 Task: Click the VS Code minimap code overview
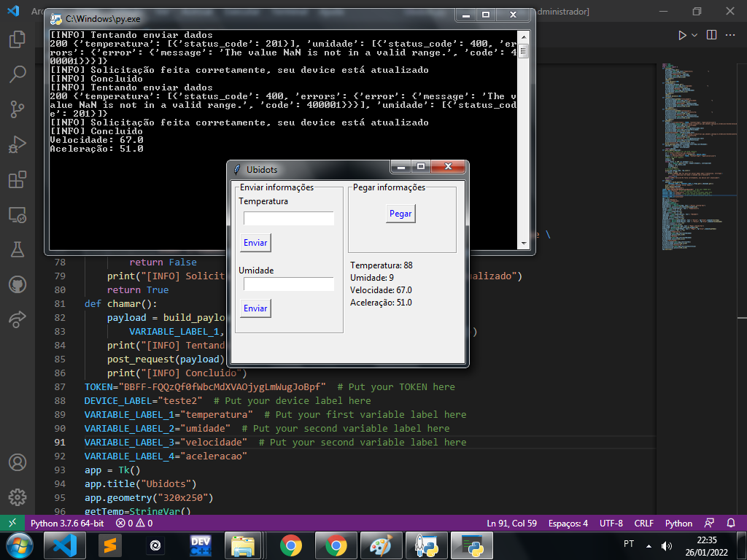[x=695, y=157]
